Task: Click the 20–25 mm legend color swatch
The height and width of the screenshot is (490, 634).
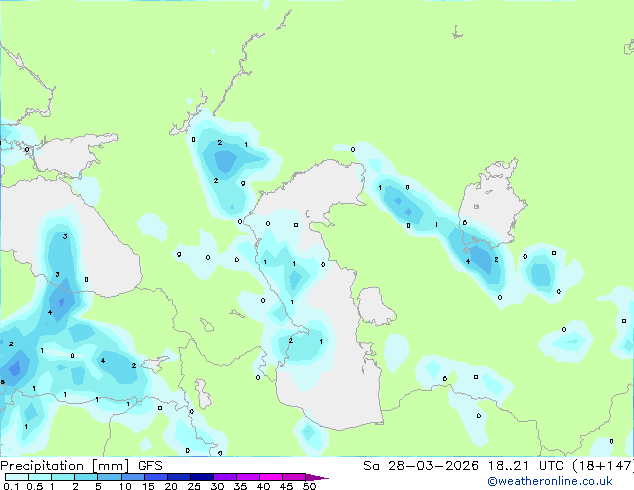Action: (179, 477)
